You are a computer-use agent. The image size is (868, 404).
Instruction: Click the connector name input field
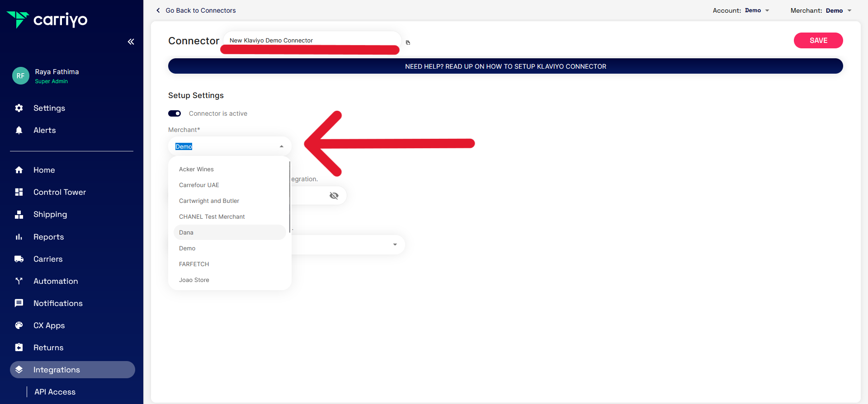click(x=312, y=40)
